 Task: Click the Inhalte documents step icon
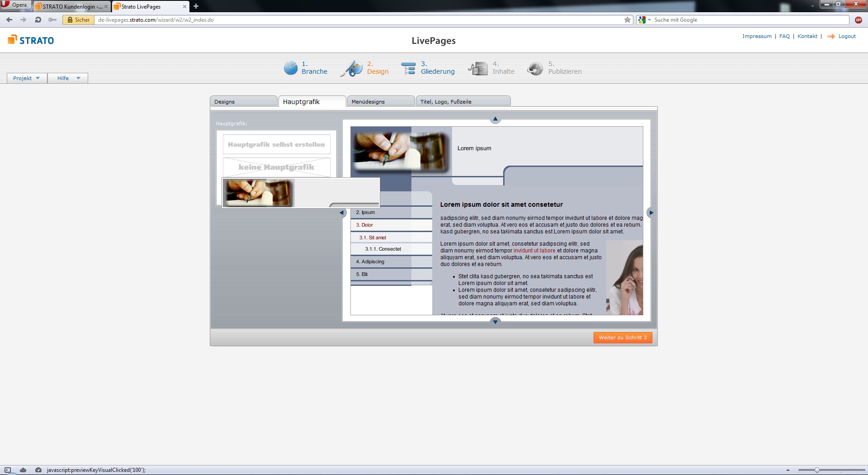[478, 68]
